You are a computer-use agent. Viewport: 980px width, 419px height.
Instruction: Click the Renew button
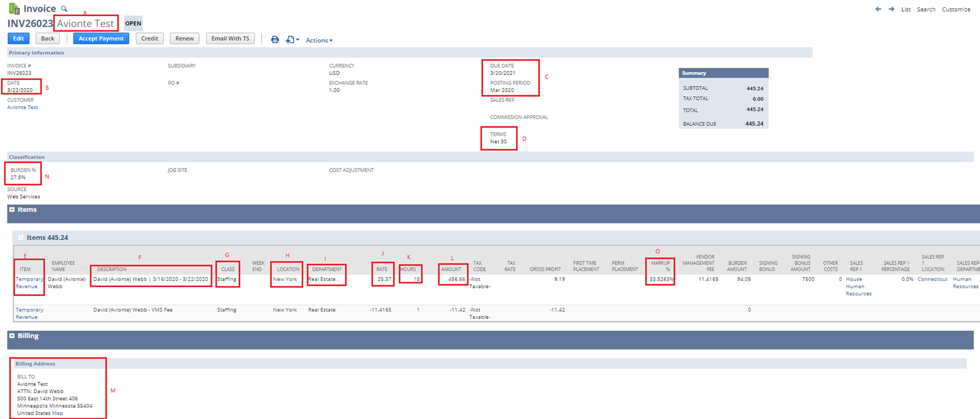[x=185, y=39]
